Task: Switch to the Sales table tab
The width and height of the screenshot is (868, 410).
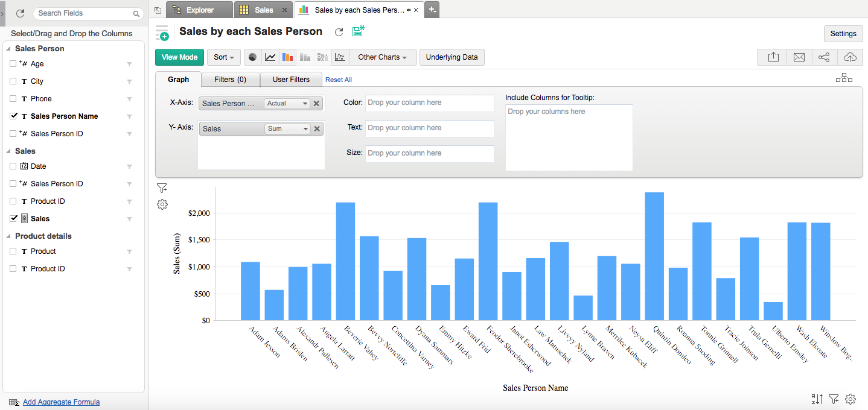Action: pos(263,10)
